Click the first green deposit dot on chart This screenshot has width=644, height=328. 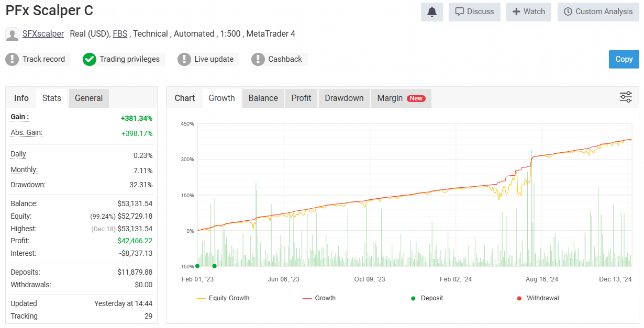[197, 266]
